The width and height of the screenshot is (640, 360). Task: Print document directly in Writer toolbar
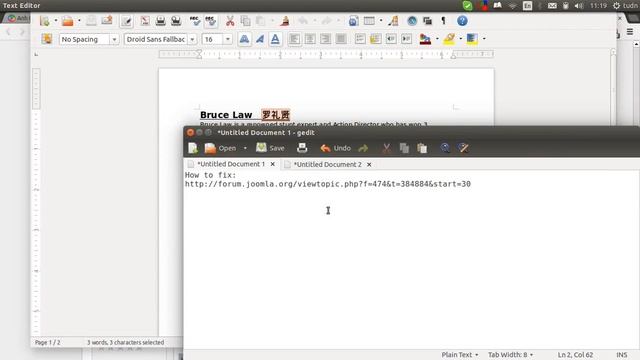[x=160, y=21]
